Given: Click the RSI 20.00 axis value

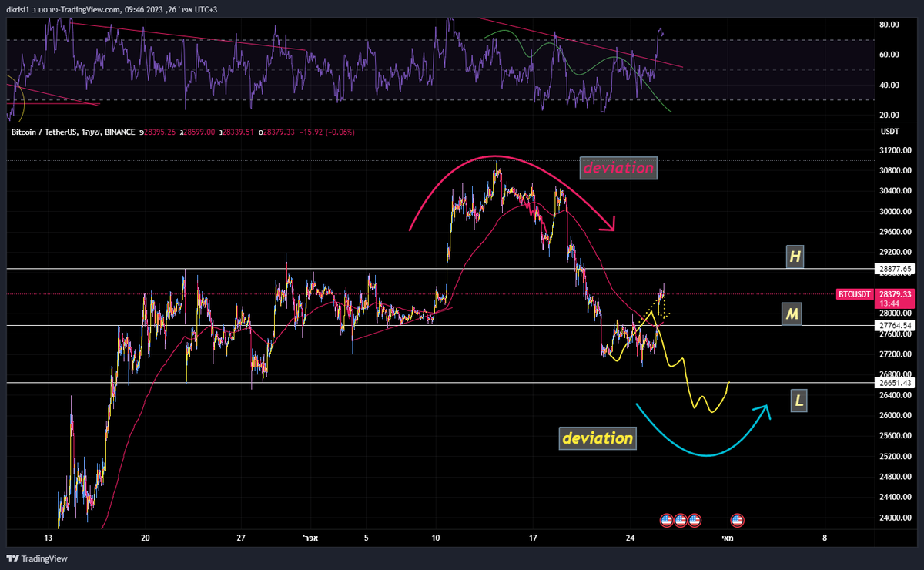Looking at the screenshot, I should (890, 116).
